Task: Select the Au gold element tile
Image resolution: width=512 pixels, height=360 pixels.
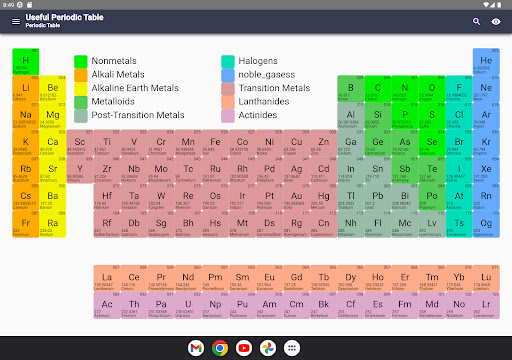Action: (x=296, y=197)
